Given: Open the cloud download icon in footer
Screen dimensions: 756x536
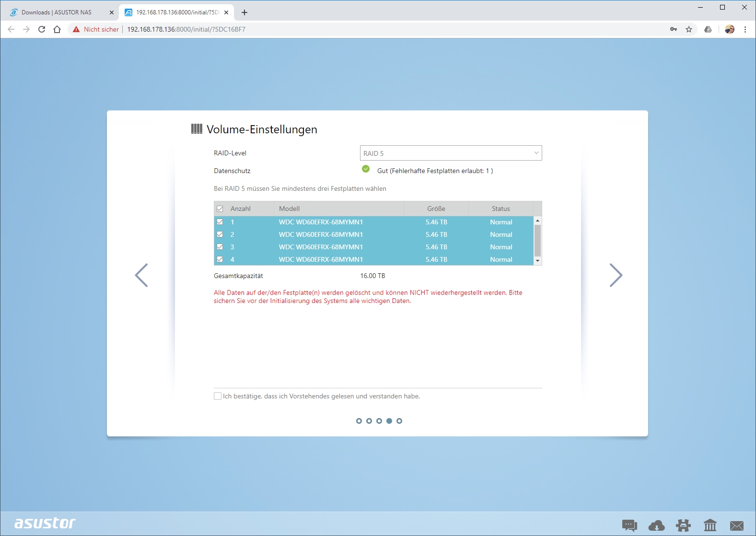Looking at the screenshot, I should point(656,525).
